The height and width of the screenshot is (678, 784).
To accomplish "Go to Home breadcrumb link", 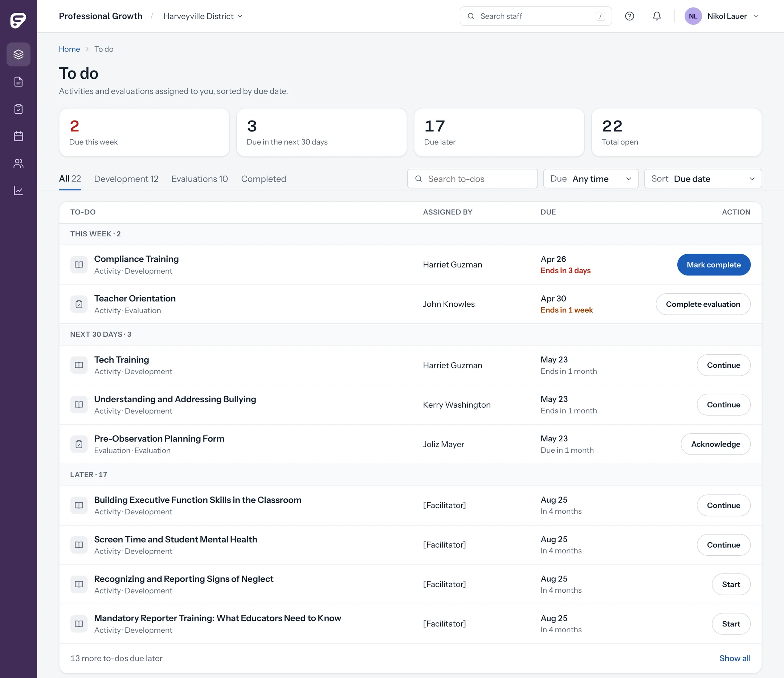I will [x=69, y=49].
